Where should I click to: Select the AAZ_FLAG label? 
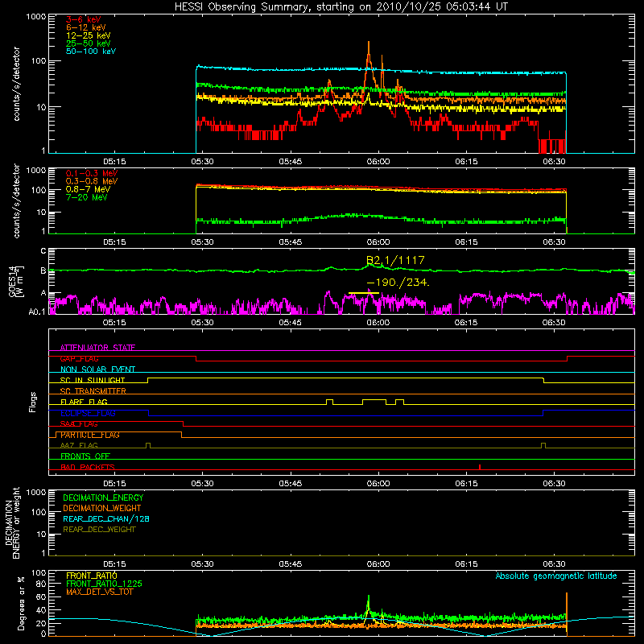[x=79, y=445]
